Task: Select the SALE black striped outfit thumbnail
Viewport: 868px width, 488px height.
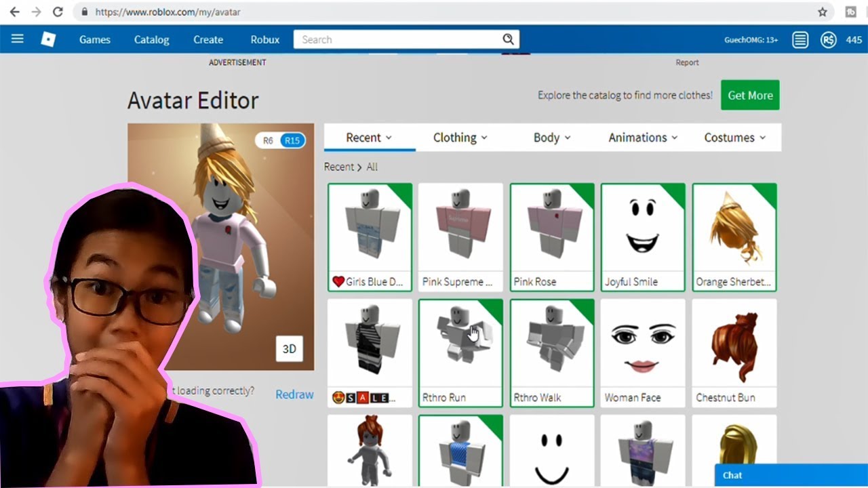Action: 370,344
